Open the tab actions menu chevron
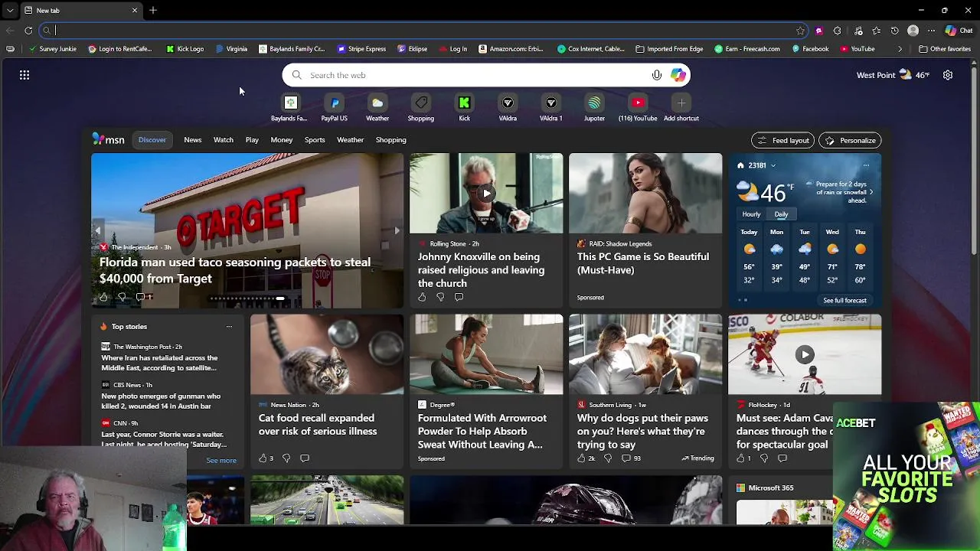Screen dimensions: 980x551 point(9,10)
